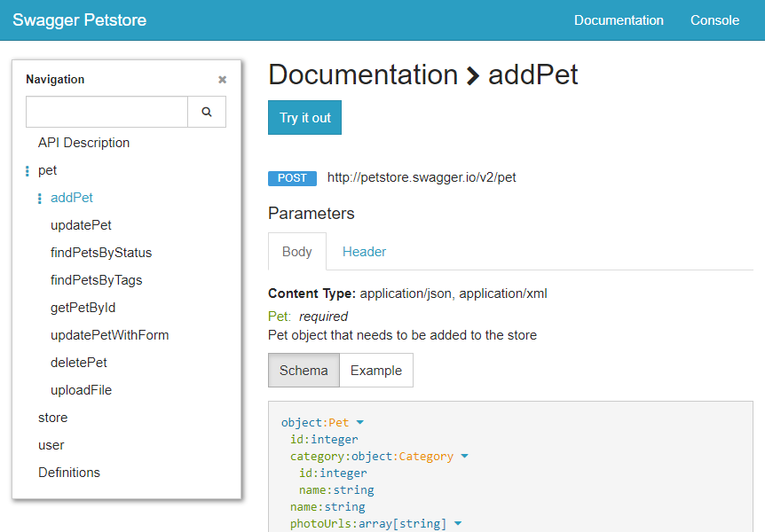
Task: Select addPet in the navigation list
Action: point(72,198)
